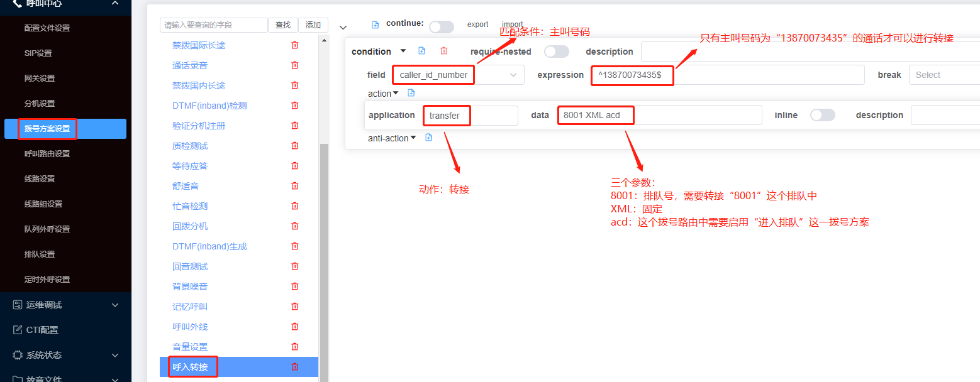980x382 pixels.
Task: Open 呼叫路由设置 in the sidebar
Action: [x=47, y=154]
